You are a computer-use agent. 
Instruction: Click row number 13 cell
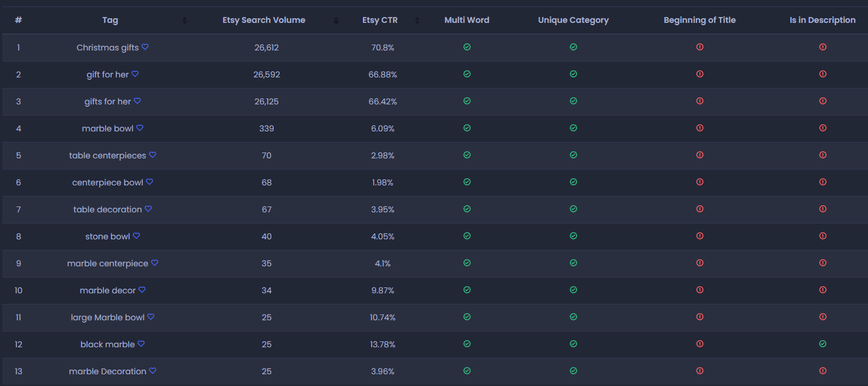coord(18,371)
